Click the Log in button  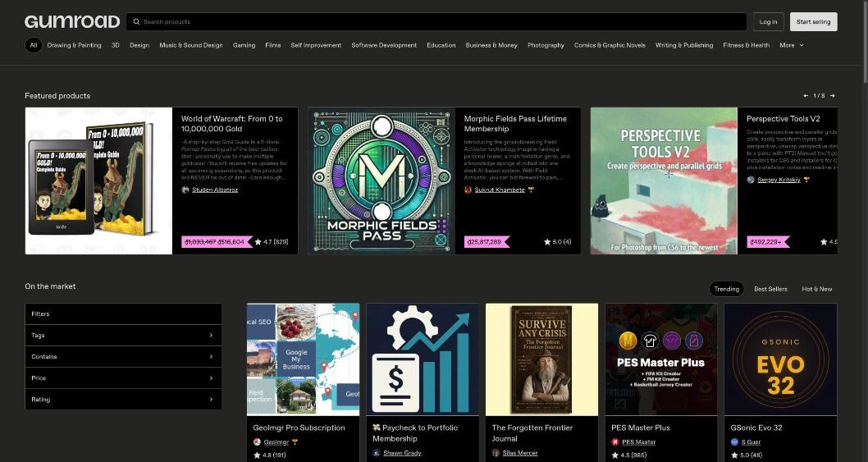point(768,22)
